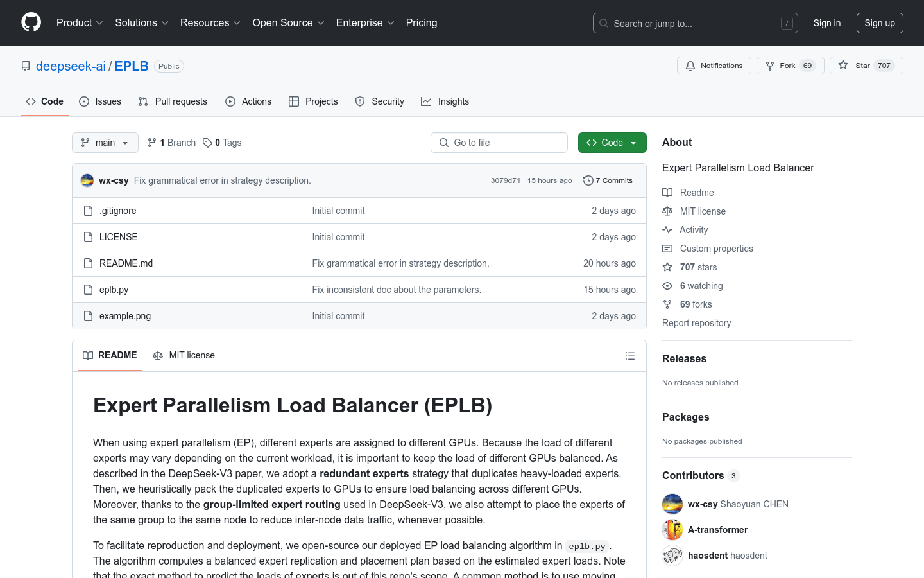
Task: Click the pulse icon next to Activity
Action: coord(667,230)
